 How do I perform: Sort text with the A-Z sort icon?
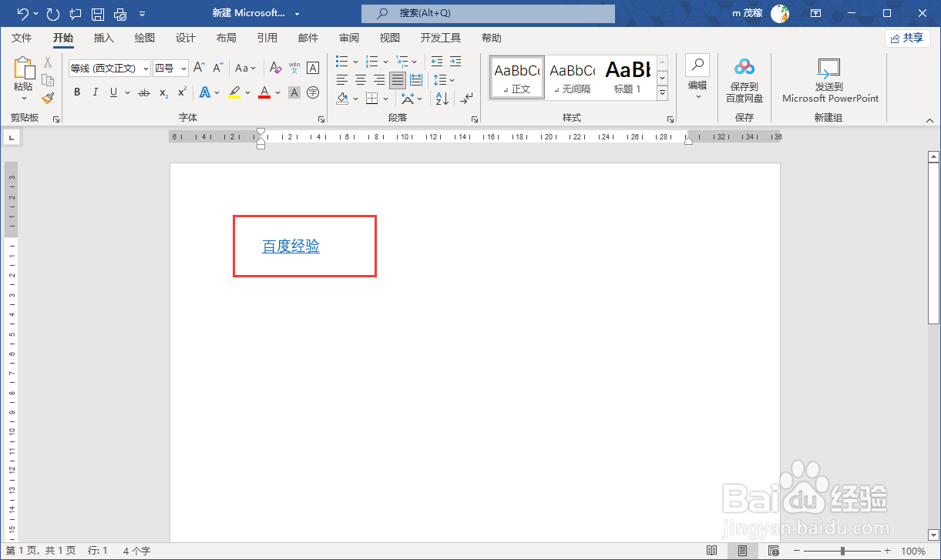[442, 99]
